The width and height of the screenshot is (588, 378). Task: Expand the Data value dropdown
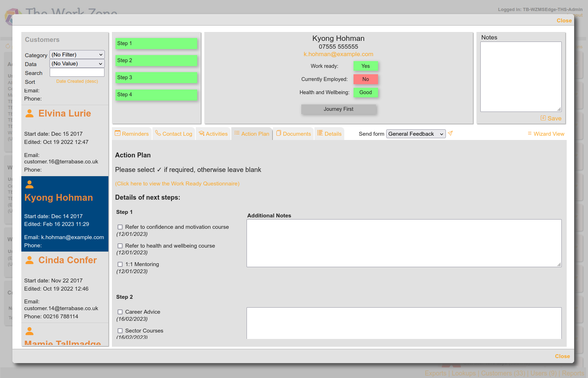(x=77, y=64)
